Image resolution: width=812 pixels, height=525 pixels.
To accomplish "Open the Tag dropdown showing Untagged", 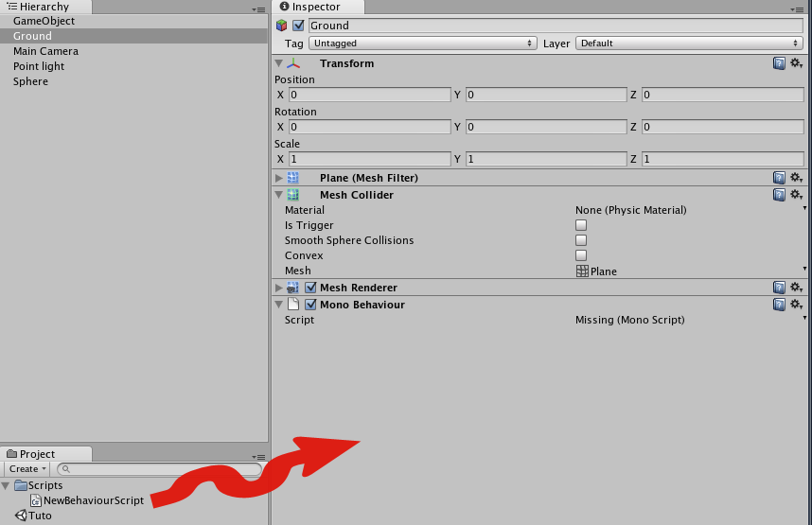I will (x=422, y=44).
